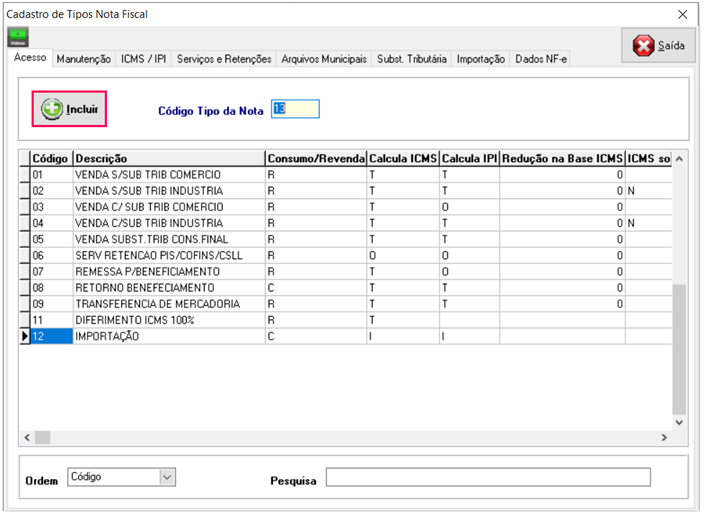
Task: Open the Subst. Tributária tab
Action: coord(412,59)
